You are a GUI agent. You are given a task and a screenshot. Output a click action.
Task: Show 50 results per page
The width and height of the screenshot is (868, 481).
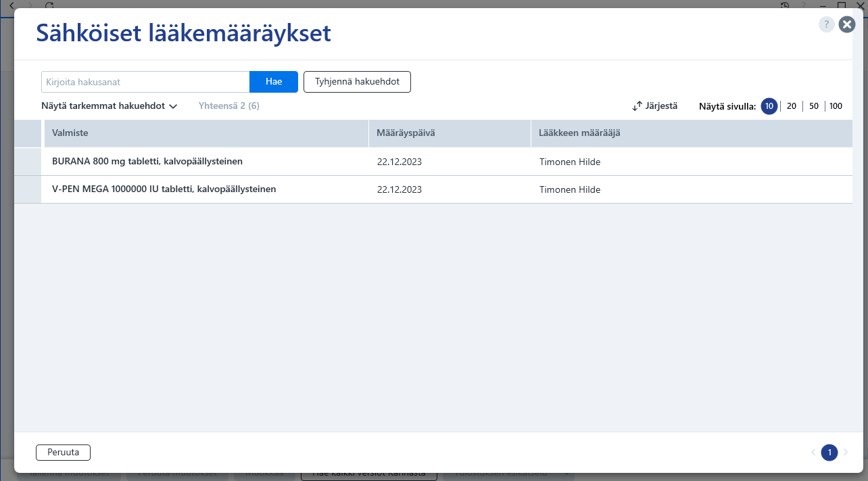814,106
